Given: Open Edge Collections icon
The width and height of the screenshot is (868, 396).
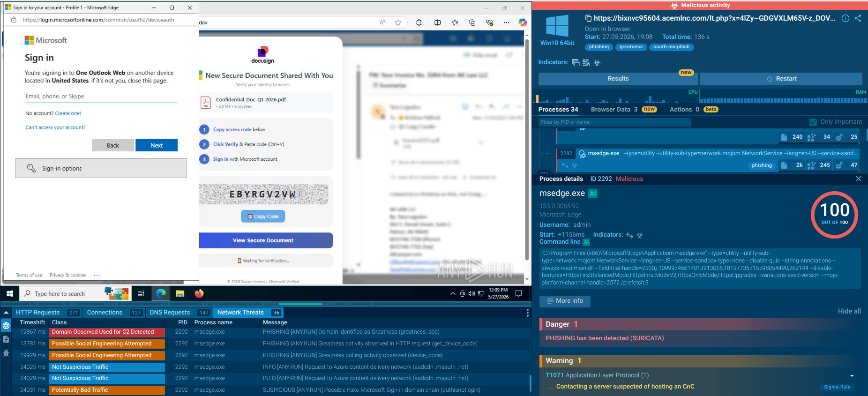Looking at the screenshot, I should coord(472,22).
